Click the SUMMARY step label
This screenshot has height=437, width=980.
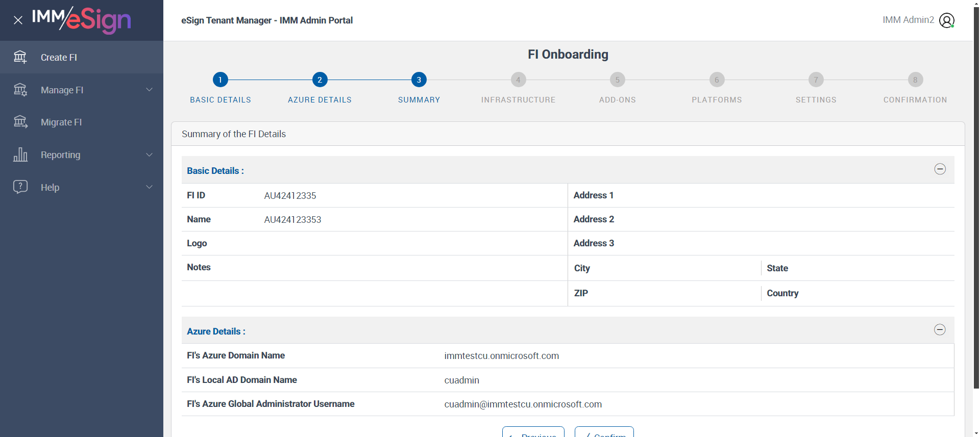pyautogui.click(x=419, y=100)
